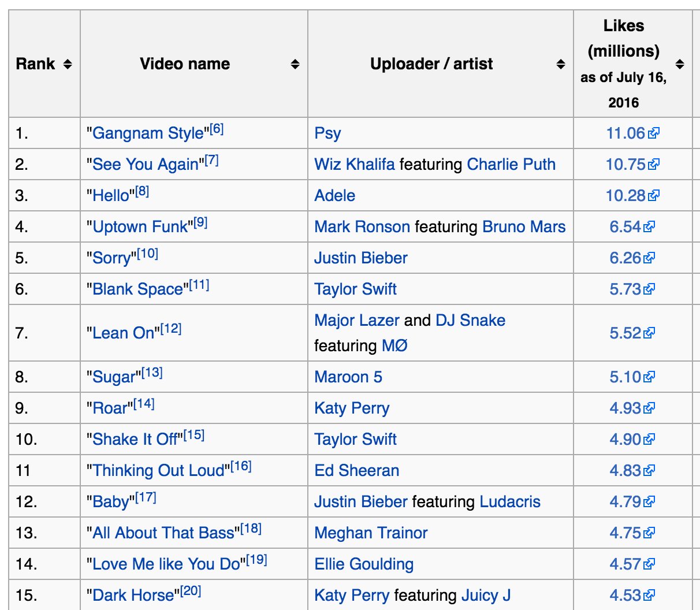The height and width of the screenshot is (610, 700).
Task: Open Taylor Swift link in Shake It Off row
Action: [355, 440]
